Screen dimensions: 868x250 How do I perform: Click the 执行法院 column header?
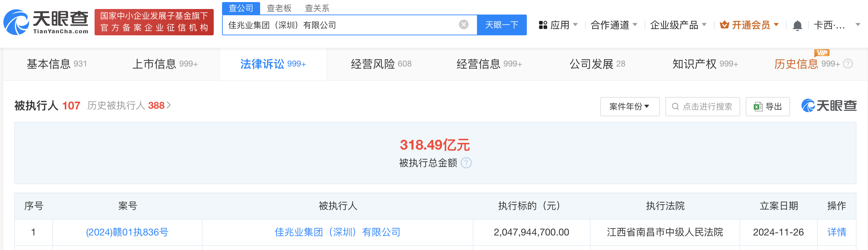pos(665,206)
